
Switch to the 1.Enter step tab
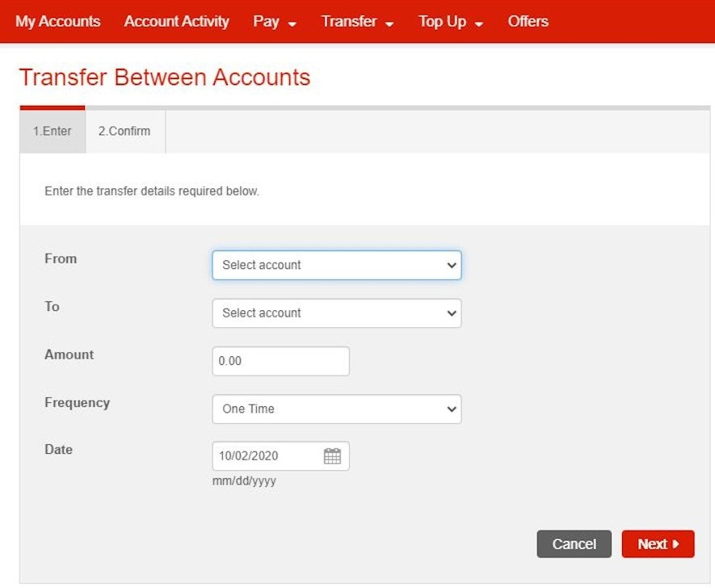click(x=53, y=131)
